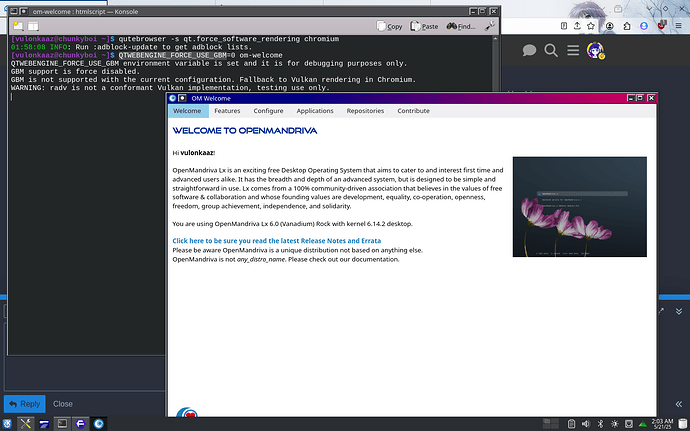Image resolution: width=690 pixels, height=431 pixels.
Task: Pin OM Welcome window on all desktops
Action: 182,98
